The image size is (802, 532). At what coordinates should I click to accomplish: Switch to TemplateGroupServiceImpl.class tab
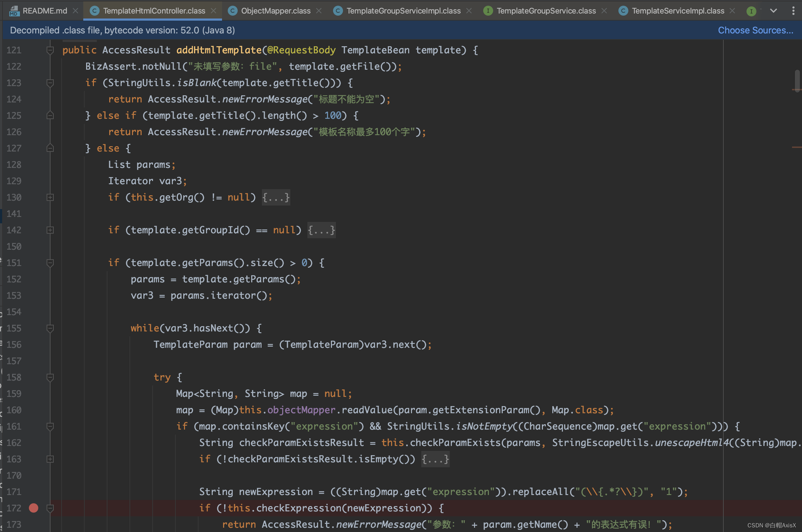pyautogui.click(x=403, y=11)
